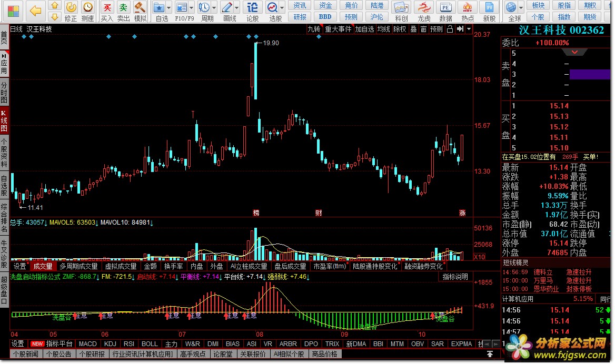Image resolution: width=615 pixels, height=364 pixels.
Task: Click the 买入 buy icon
Action: [107, 7]
